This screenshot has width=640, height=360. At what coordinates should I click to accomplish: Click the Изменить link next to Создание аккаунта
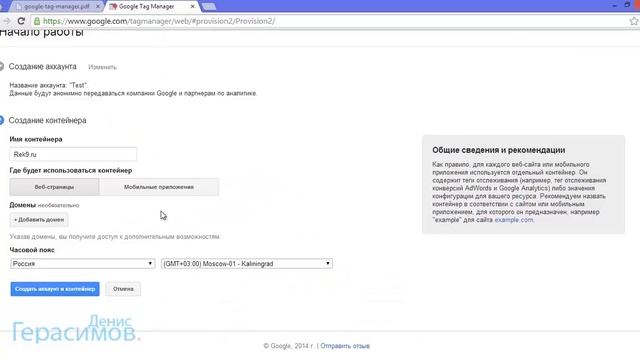click(x=102, y=67)
